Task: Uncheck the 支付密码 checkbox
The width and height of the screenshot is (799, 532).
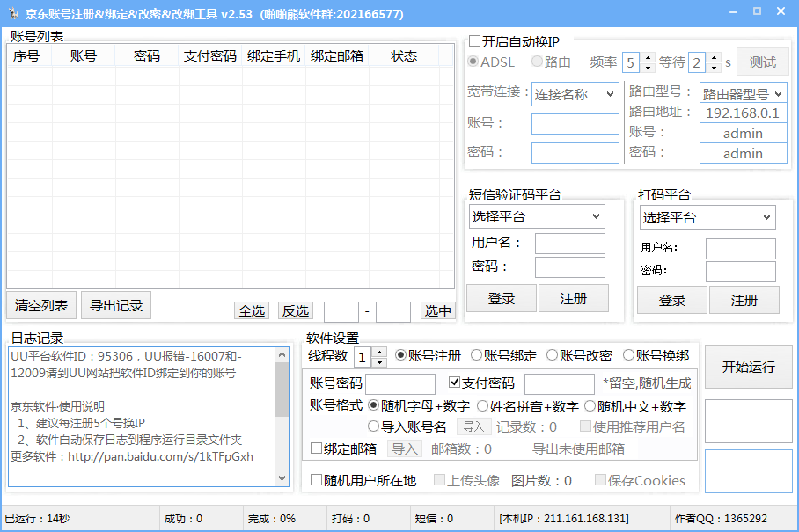Action: 455,382
